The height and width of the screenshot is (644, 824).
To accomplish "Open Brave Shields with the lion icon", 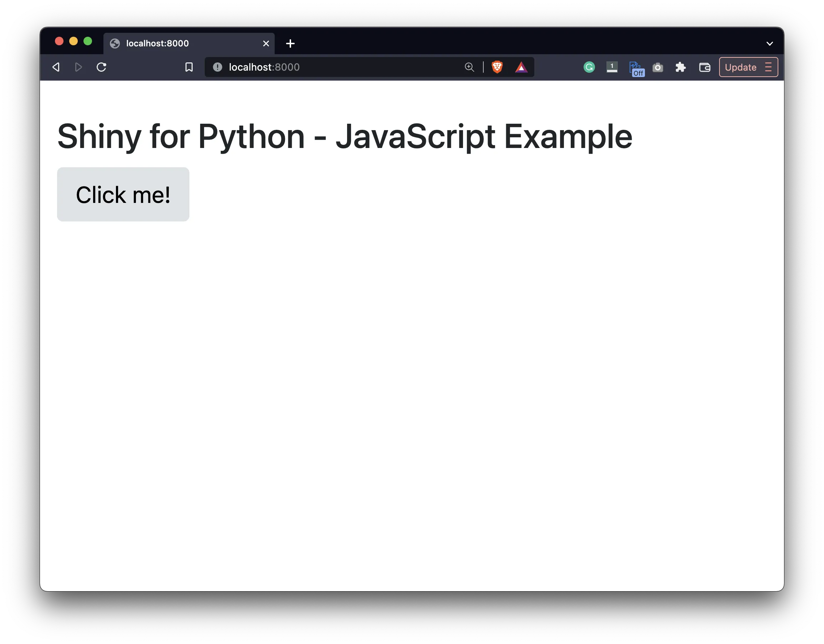I will (497, 67).
